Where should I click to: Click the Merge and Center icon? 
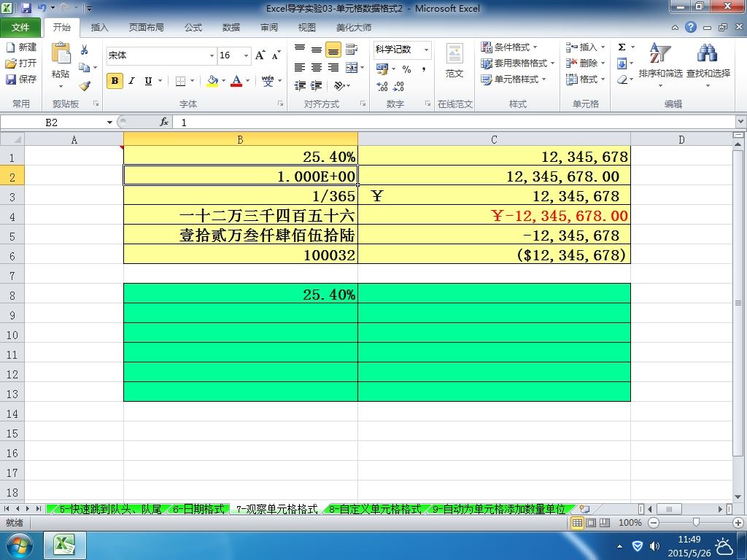click(352, 68)
